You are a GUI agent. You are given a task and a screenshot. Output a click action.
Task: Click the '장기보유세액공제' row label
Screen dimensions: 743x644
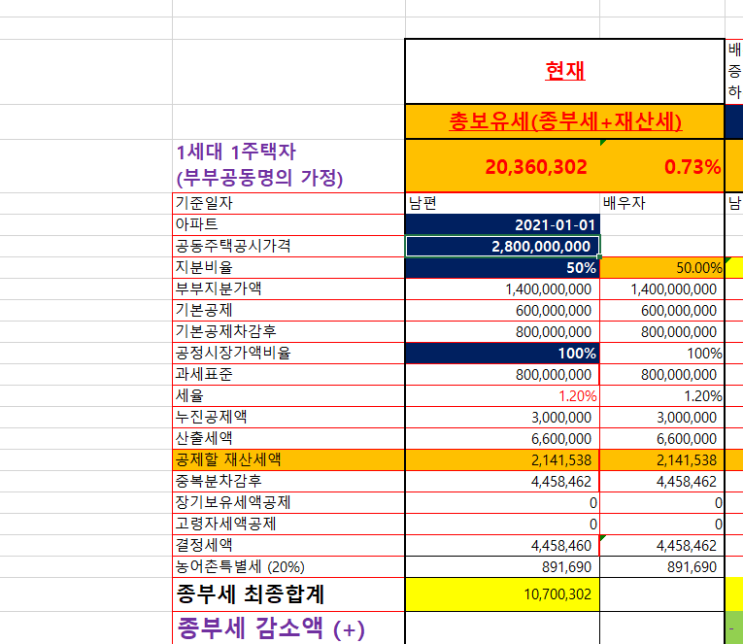(288, 502)
